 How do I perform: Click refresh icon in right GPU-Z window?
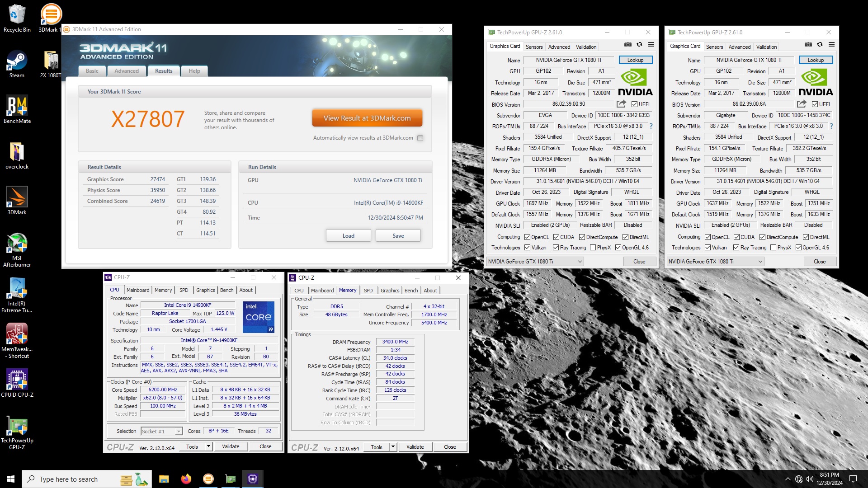pyautogui.click(x=820, y=44)
